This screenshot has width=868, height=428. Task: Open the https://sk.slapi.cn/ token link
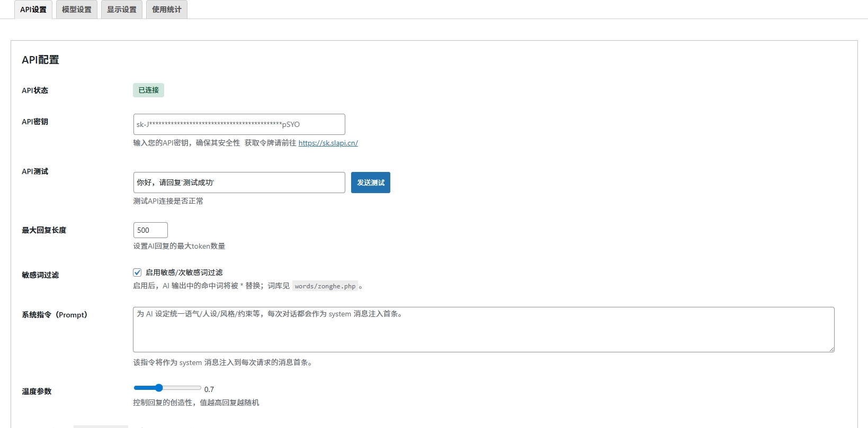[328, 143]
